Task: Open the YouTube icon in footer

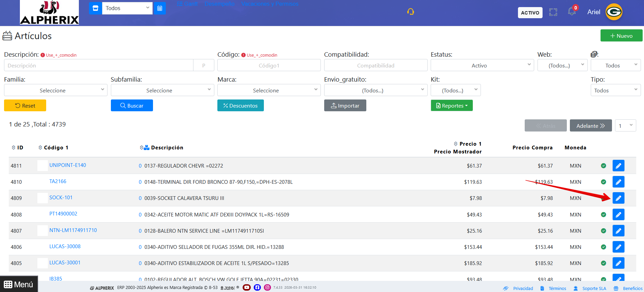Action: point(247,287)
